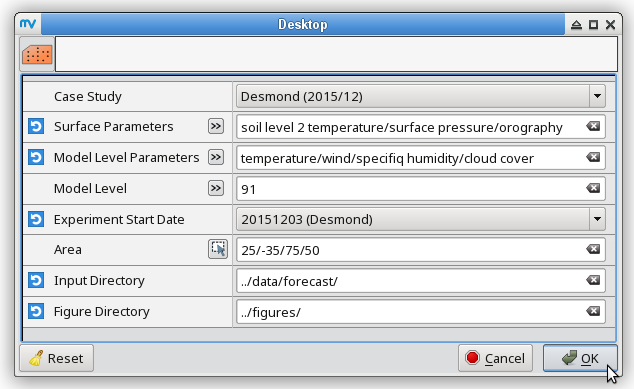This screenshot has height=389, width=634.
Task: Open the area selection helper tool
Action: [x=218, y=249]
